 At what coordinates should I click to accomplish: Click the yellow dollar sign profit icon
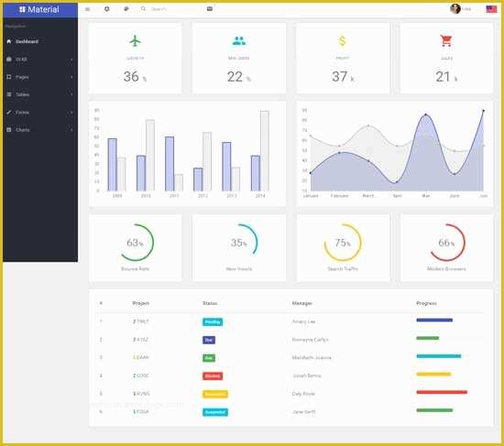pyautogui.click(x=343, y=41)
